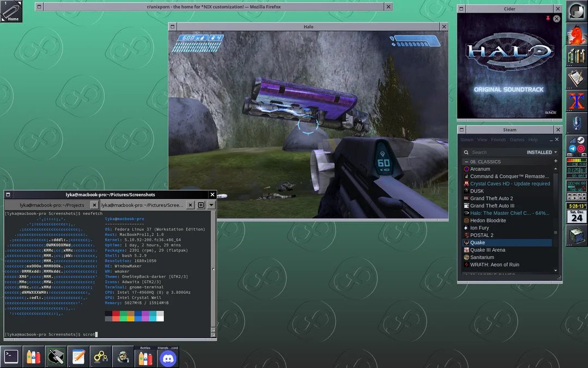This screenshot has width=588, height=368.
Task: Close the Cider album art overlay
Action: (556, 19)
